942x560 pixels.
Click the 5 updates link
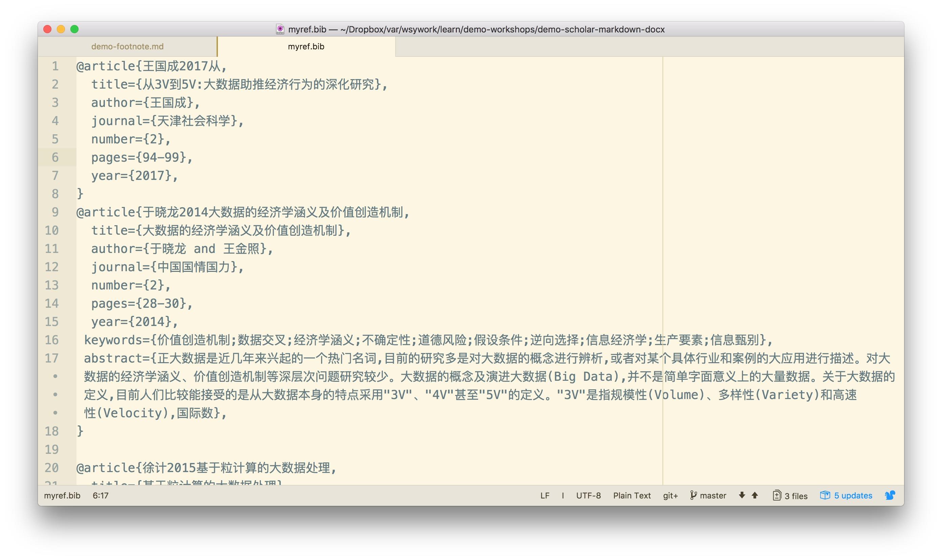(853, 495)
